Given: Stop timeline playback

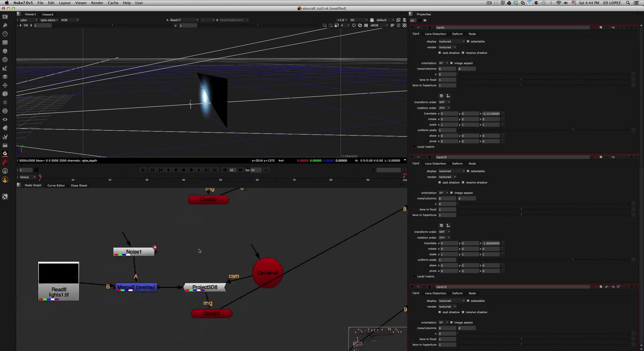Looking at the screenshot, I should click(183, 170).
